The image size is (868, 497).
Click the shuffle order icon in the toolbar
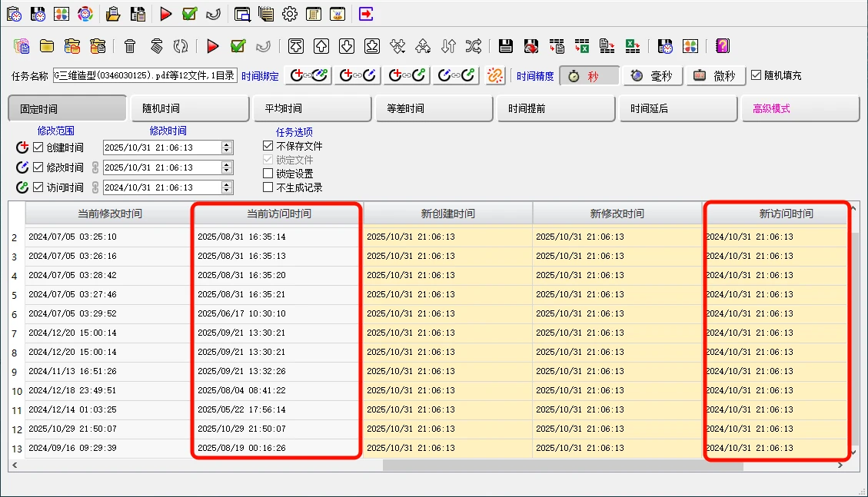coord(474,46)
